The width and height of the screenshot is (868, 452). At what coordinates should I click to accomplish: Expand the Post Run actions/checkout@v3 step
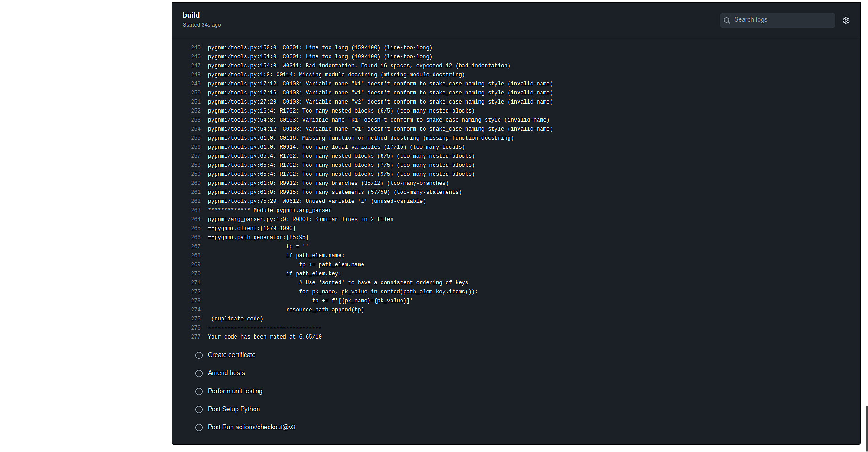coord(251,428)
